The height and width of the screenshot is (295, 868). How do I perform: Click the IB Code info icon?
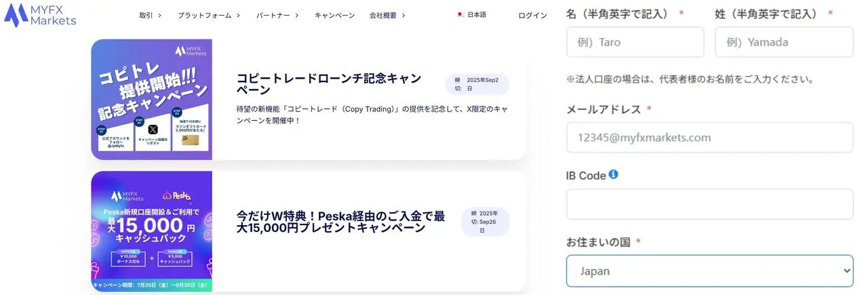pyautogui.click(x=614, y=174)
